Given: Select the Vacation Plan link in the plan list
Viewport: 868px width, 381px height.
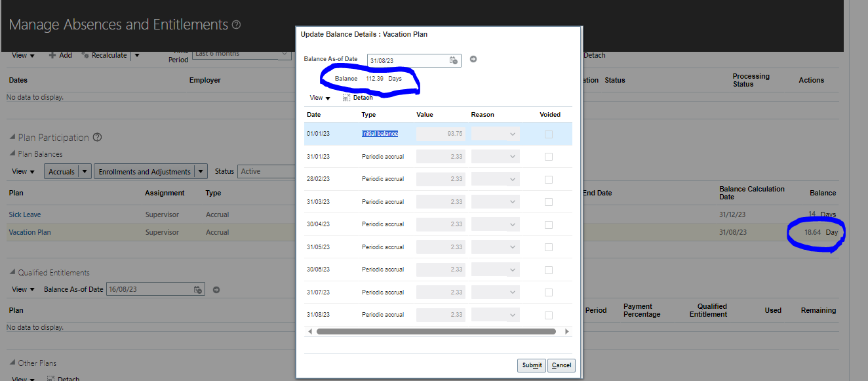Looking at the screenshot, I should point(30,231).
